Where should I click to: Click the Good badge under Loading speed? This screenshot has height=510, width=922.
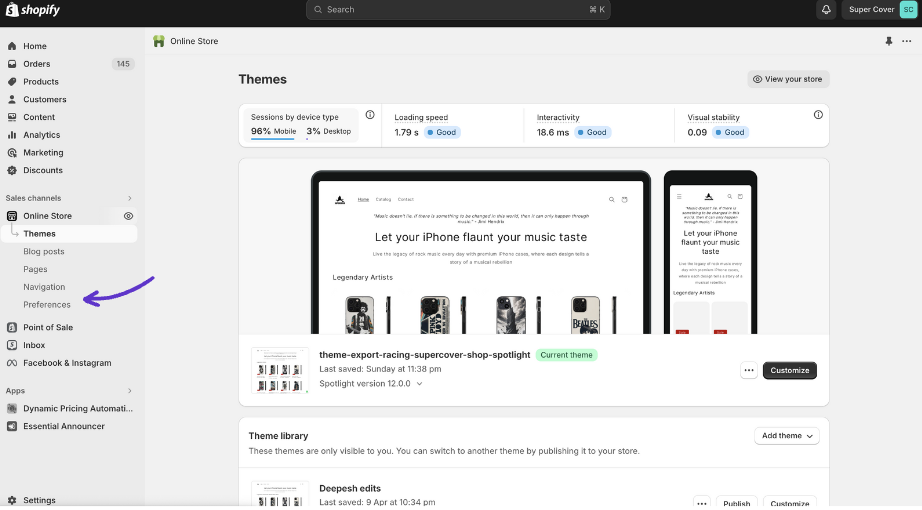coord(442,132)
